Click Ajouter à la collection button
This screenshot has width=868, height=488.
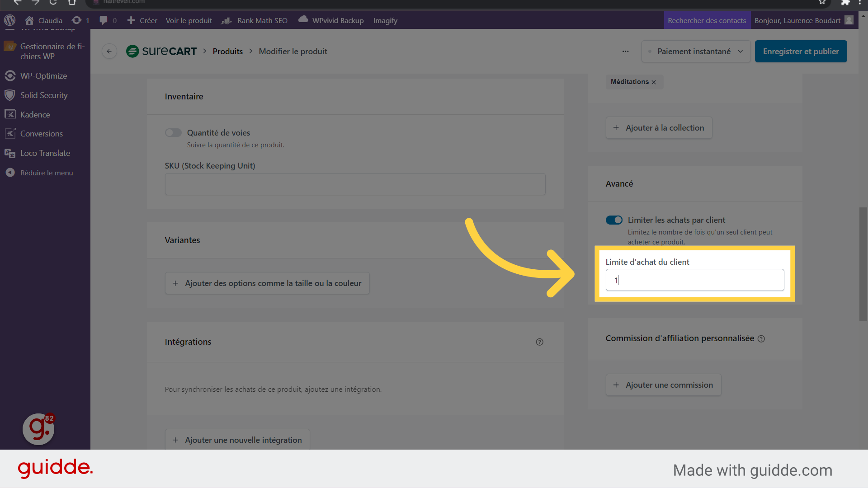click(x=659, y=127)
